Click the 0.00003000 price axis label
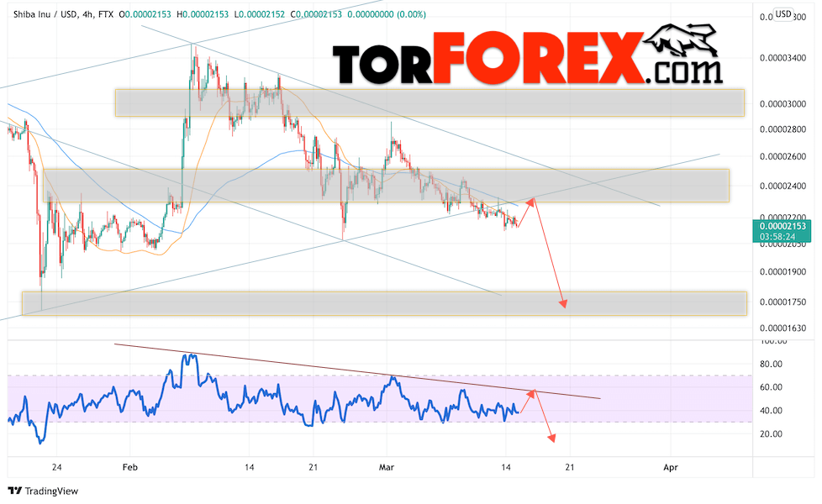The width and height of the screenshot is (822, 504). [x=782, y=104]
